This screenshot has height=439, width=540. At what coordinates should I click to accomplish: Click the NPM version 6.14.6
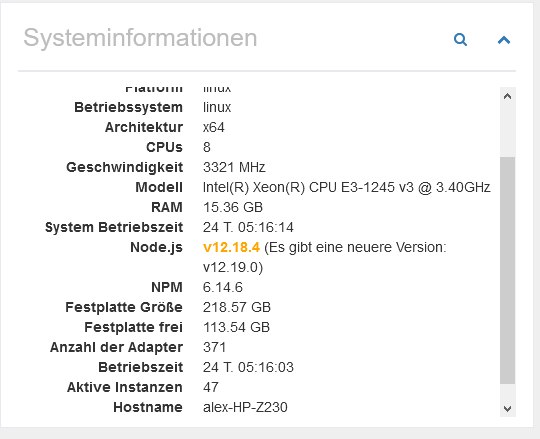click(222, 287)
